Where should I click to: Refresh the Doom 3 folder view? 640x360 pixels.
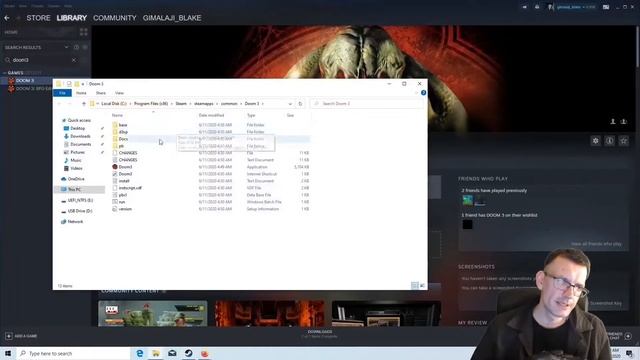point(300,104)
